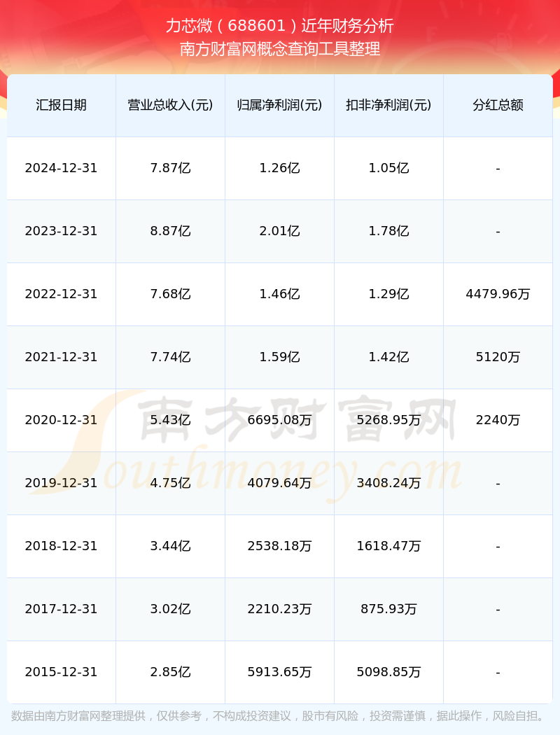The width and height of the screenshot is (560, 735).
Task: Click net profit value 2210.23万
Action: point(280,610)
